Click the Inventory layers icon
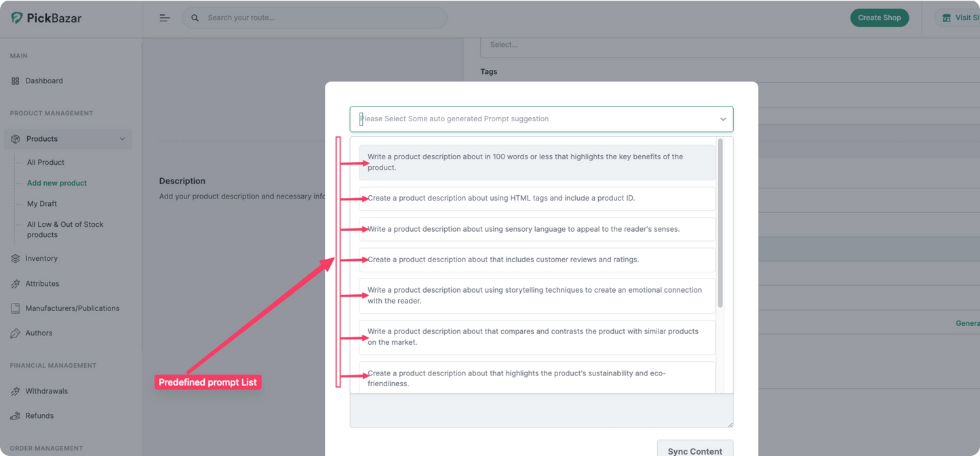The image size is (980, 456). [x=16, y=259]
